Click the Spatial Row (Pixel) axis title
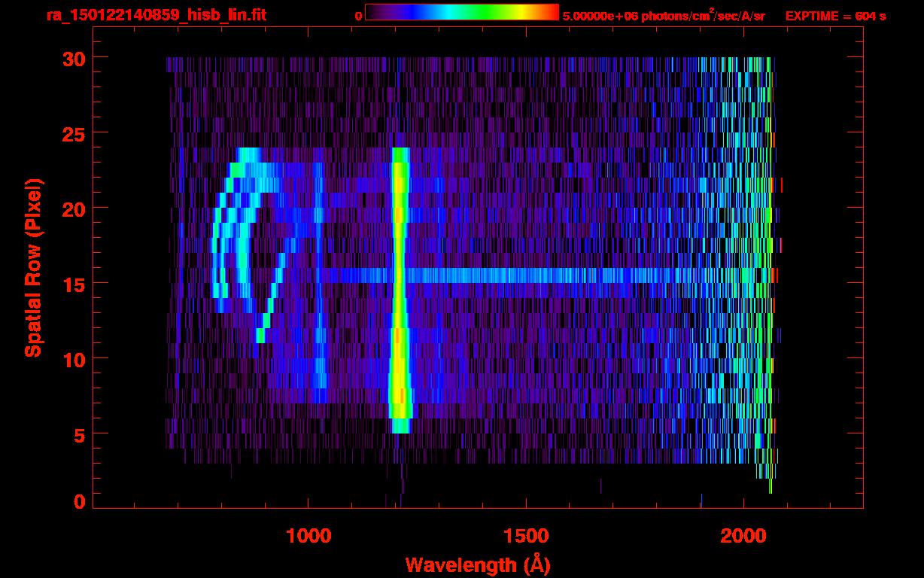Screen dimensions: 924x578 pos(33,268)
